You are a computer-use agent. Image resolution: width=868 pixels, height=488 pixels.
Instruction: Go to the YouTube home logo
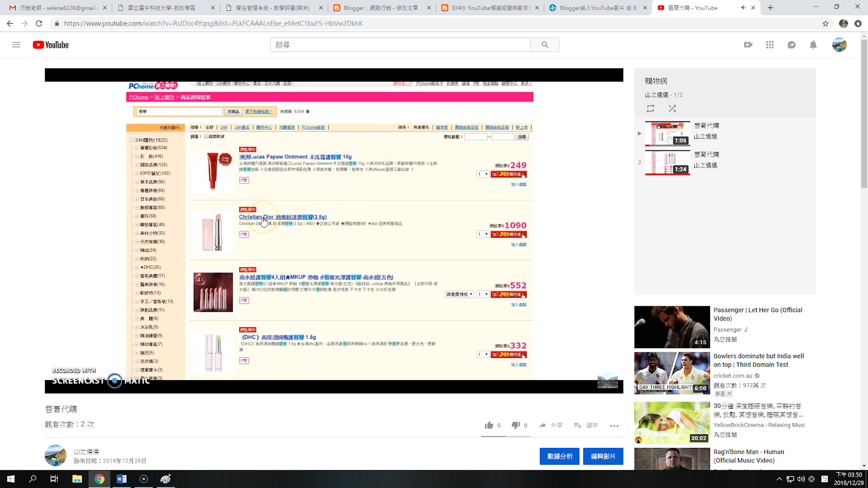(x=50, y=45)
